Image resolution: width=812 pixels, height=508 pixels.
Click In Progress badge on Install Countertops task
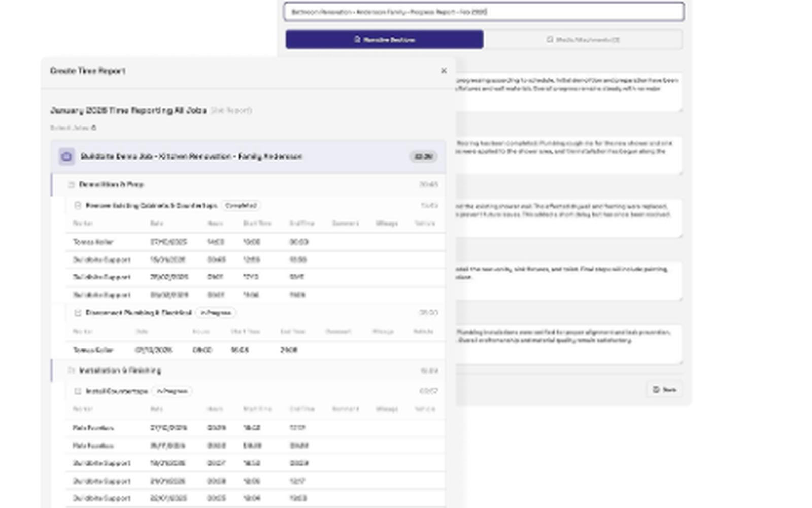coord(173,391)
